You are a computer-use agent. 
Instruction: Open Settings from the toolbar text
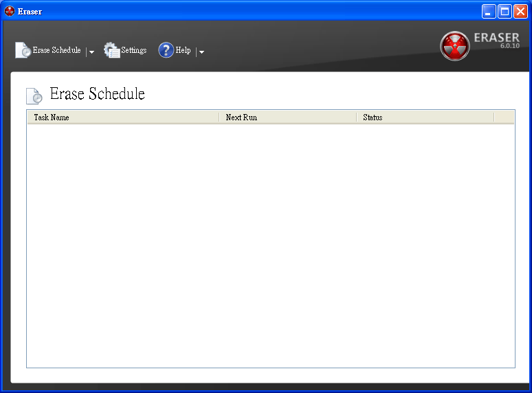coord(133,50)
